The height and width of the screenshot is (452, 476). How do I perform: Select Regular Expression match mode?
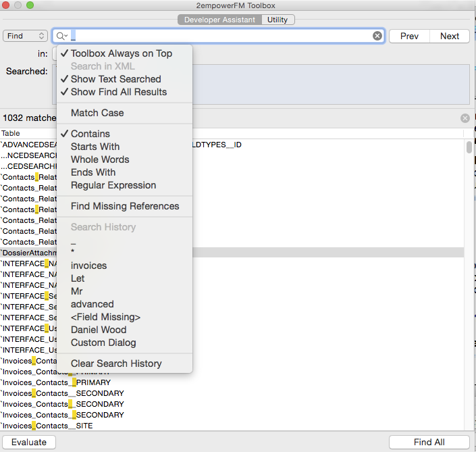124,185
